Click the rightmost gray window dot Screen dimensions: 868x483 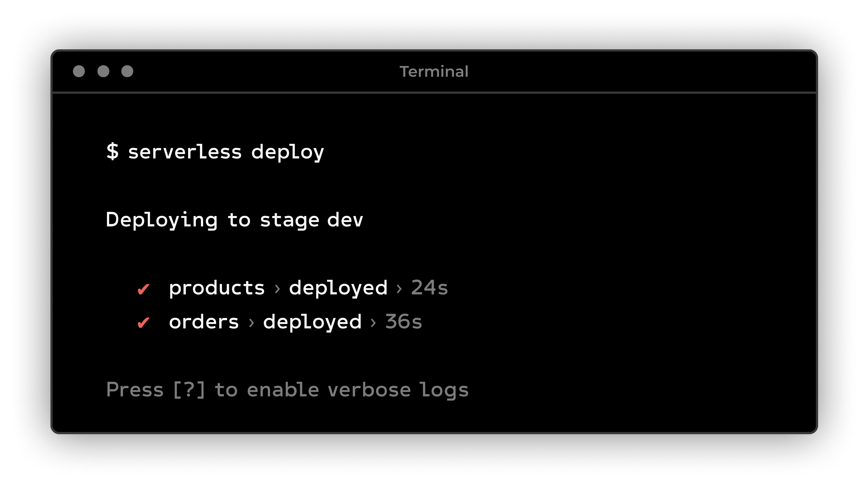[x=127, y=71]
